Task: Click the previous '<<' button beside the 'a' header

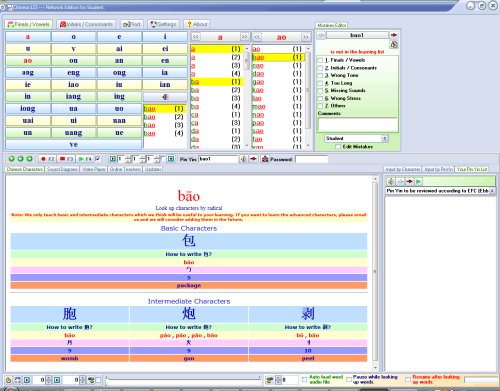Action: coord(196,37)
